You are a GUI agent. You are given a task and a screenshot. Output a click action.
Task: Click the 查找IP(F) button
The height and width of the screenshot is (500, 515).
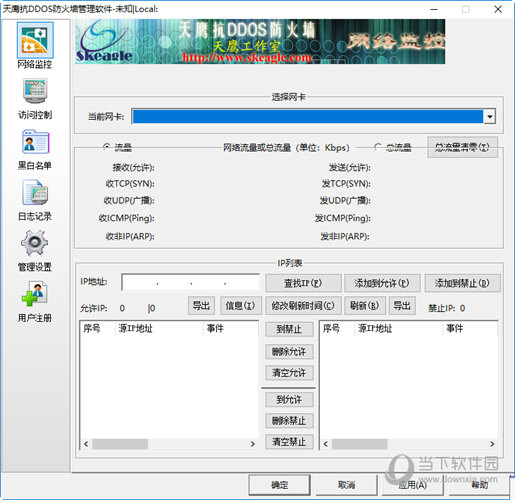click(303, 283)
